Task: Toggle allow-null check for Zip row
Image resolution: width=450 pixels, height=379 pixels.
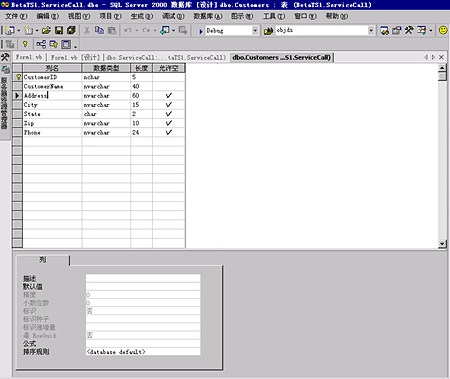Action: (x=169, y=123)
